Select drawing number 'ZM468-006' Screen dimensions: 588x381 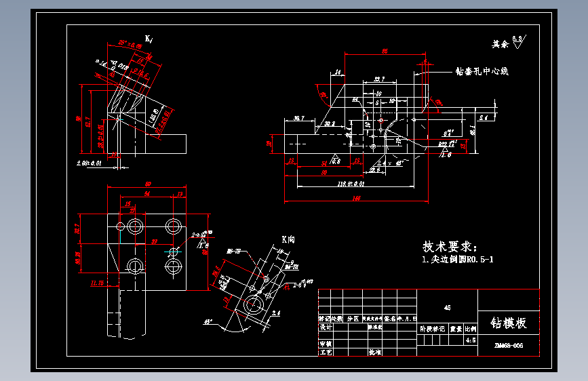509,345
